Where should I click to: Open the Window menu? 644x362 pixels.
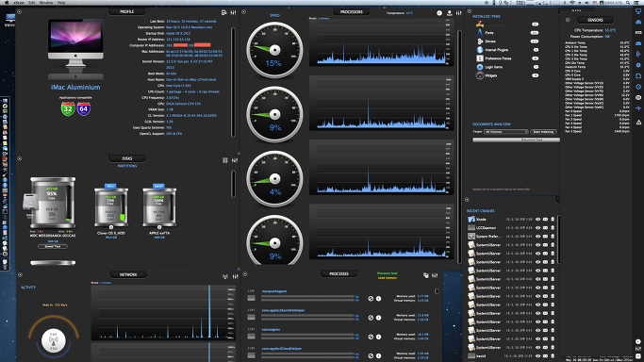(x=46, y=3)
